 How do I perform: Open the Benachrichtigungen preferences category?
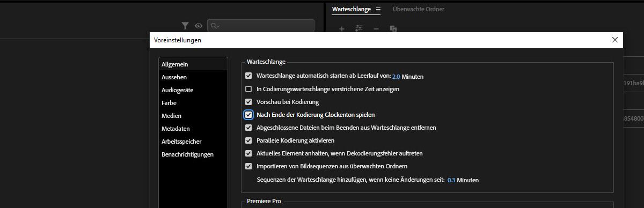click(x=193, y=154)
